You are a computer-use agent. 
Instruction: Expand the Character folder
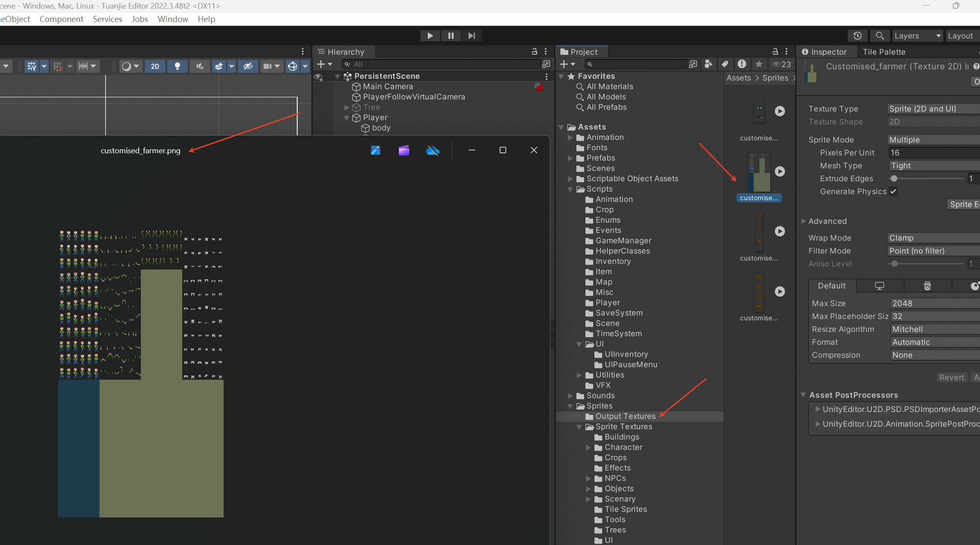coord(588,447)
